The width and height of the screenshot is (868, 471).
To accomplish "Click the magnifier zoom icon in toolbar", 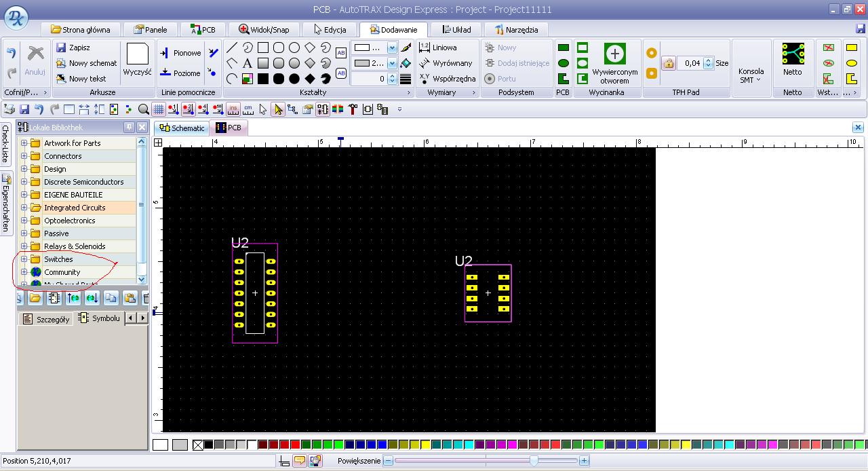I will pyautogui.click(x=143, y=109).
